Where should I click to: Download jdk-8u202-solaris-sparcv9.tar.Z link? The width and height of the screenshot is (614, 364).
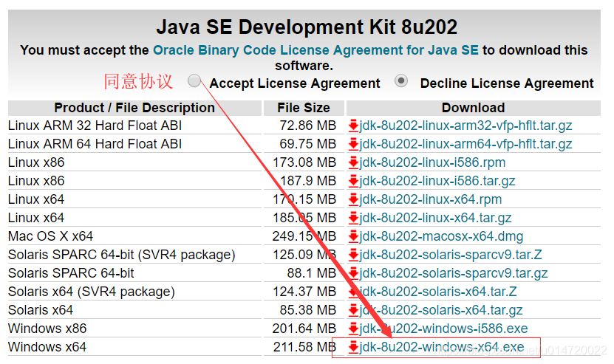point(451,255)
